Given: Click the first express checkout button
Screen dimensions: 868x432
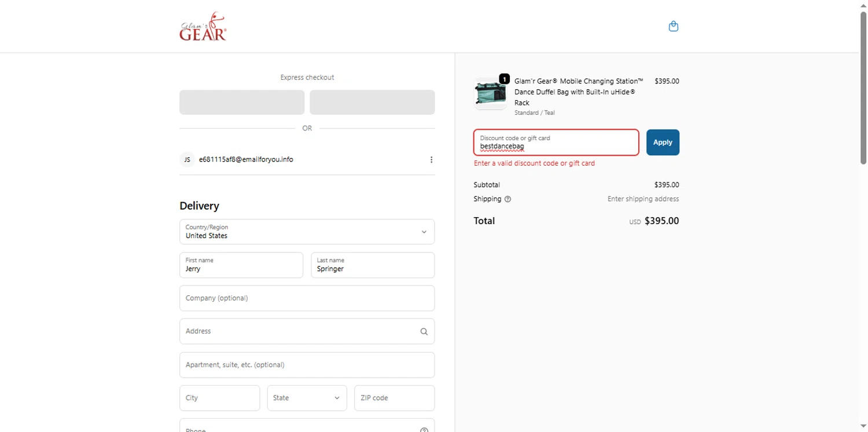Looking at the screenshot, I should tap(242, 102).
